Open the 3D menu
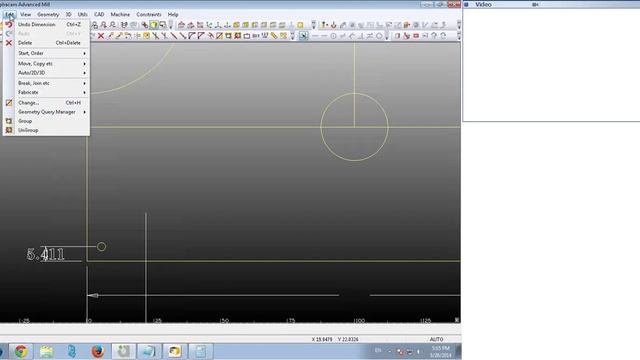The image size is (640, 360). (x=68, y=14)
